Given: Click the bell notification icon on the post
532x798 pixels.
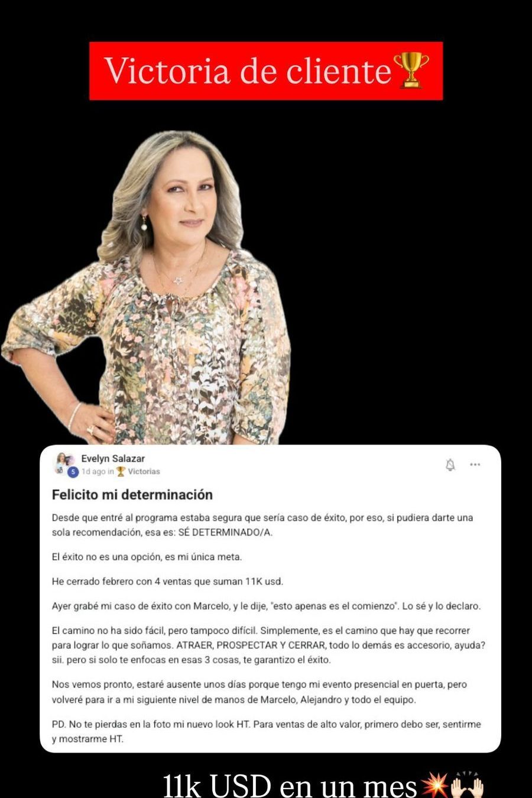Looking at the screenshot, I should pyautogui.click(x=450, y=465).
